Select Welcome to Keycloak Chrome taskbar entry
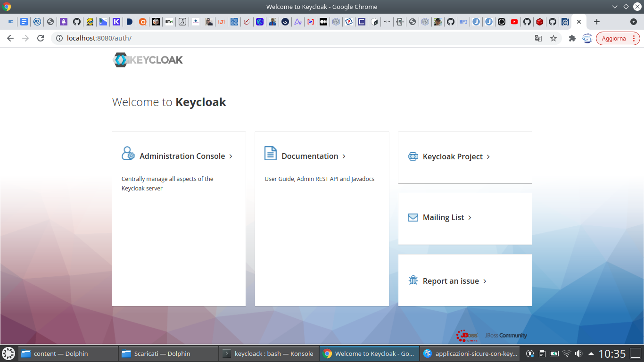Screen dimensions: 644x362 click(369, 354)
